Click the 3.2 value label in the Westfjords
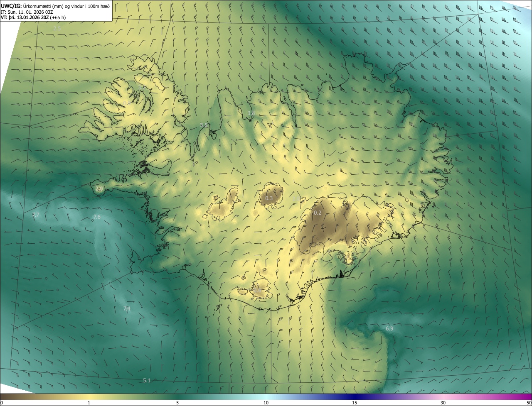 tap(142, 88)
